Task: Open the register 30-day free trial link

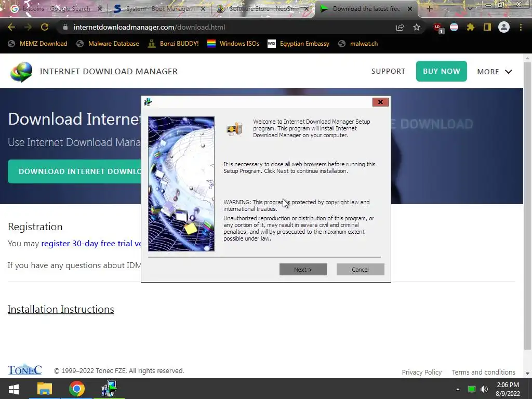Action: (x=91, y=244)
